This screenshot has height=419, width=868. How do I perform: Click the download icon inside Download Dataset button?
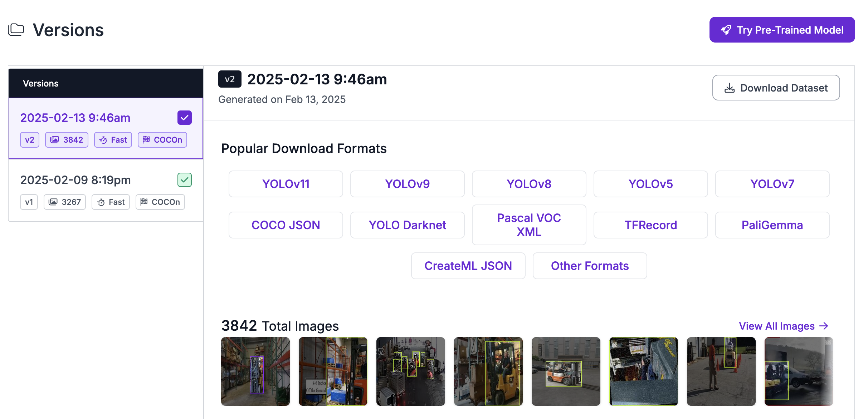pyautogui.click(x=729, y=88)
